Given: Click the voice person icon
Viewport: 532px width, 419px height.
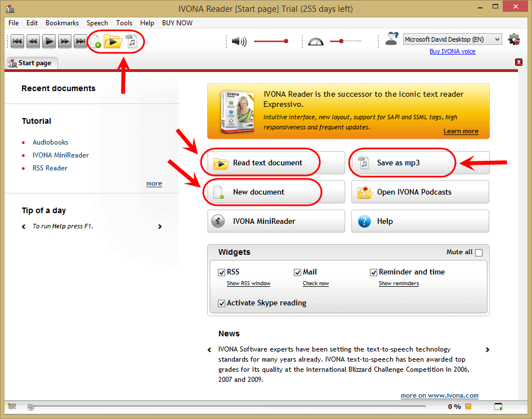Looking at the screenshot, I should (x=392, y=39).
